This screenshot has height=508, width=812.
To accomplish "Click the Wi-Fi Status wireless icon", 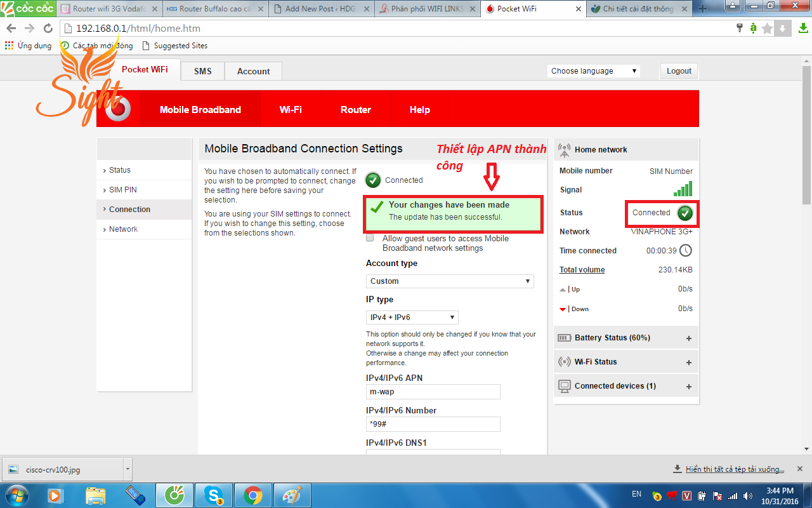I will pyautogui.click(x=563, y=361).
